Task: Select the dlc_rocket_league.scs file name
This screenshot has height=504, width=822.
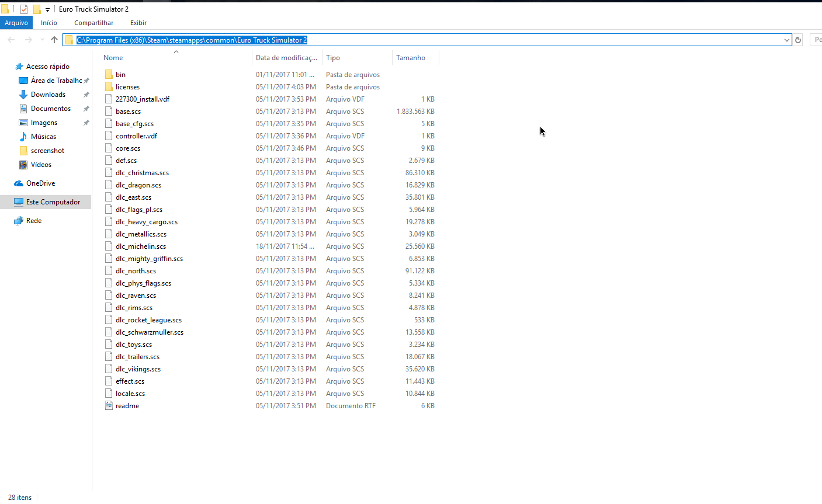Action: [148, 319]
